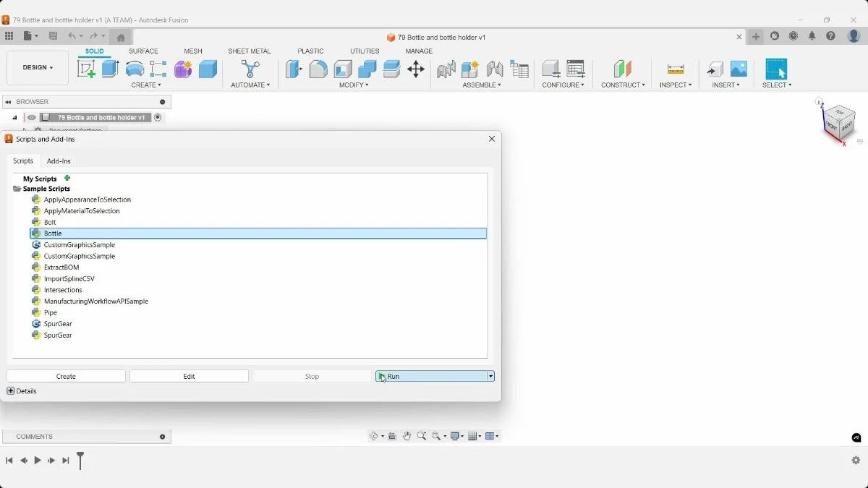Open the CONSTRUCT dropdown

[623, 85]
